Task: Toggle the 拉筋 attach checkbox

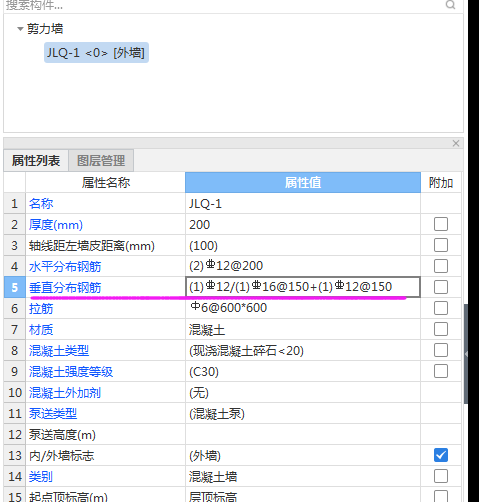Action: [x=441, y=308]
